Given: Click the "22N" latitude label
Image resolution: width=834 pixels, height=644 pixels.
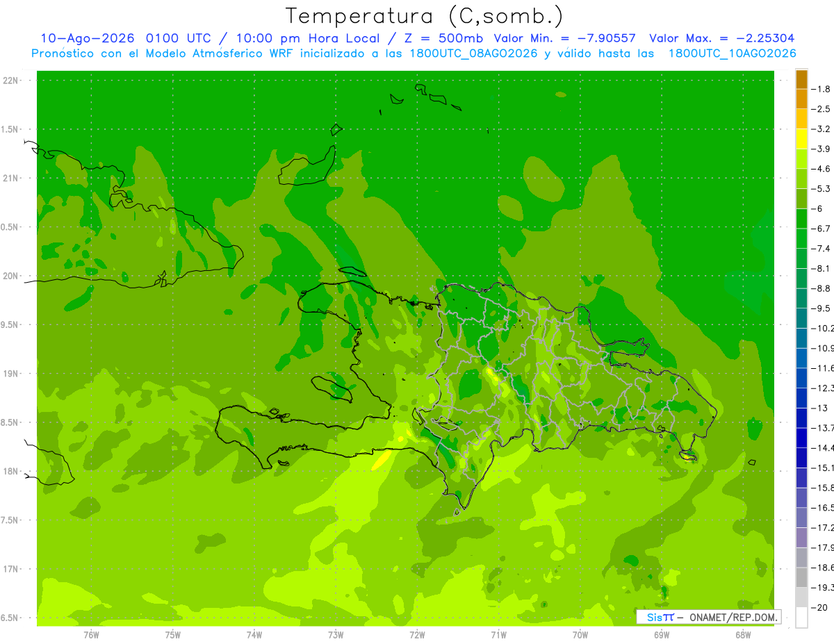Looking at the screenshot, I should pyautogui.click(x=10, y=81).
